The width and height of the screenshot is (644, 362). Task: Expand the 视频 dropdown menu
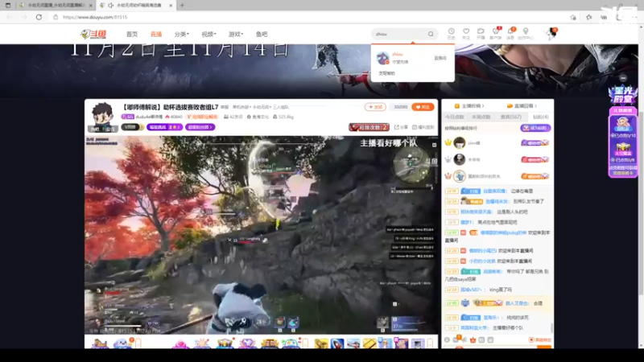[x=208, y=34]
